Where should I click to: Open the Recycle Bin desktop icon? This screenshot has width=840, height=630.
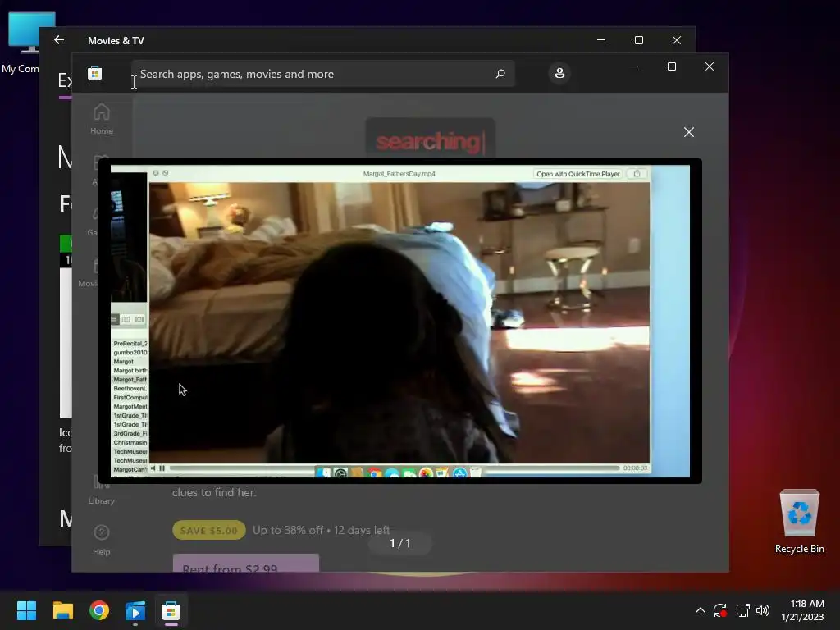pos(799,521)
